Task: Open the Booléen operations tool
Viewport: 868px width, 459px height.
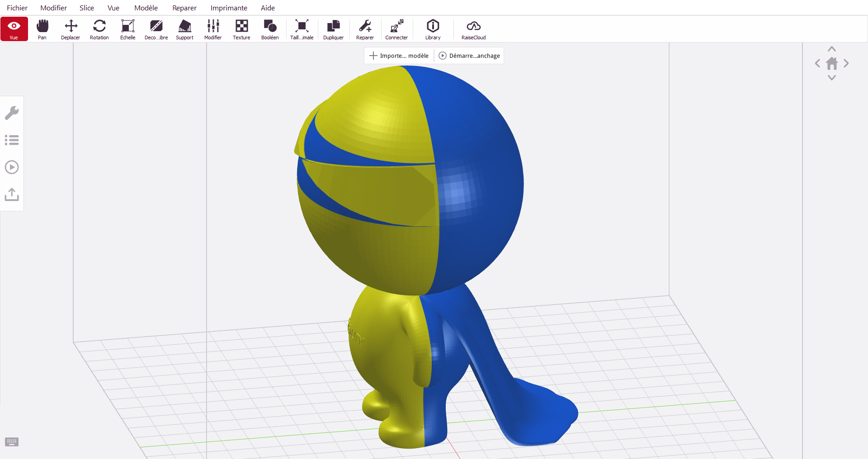Action: [270, 28]
